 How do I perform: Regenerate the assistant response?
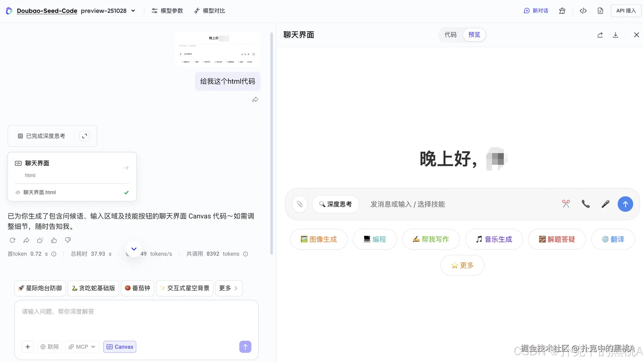click(12, 240)
